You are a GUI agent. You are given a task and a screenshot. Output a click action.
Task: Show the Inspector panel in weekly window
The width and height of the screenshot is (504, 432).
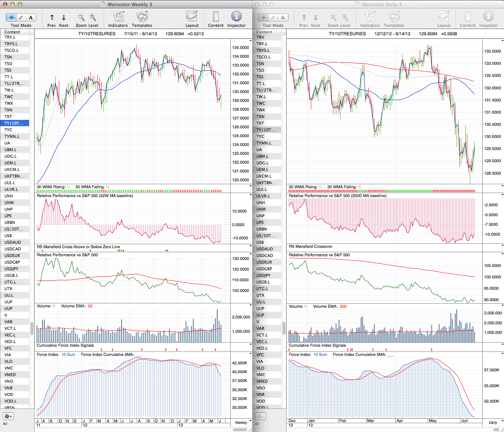pos(236,17)
